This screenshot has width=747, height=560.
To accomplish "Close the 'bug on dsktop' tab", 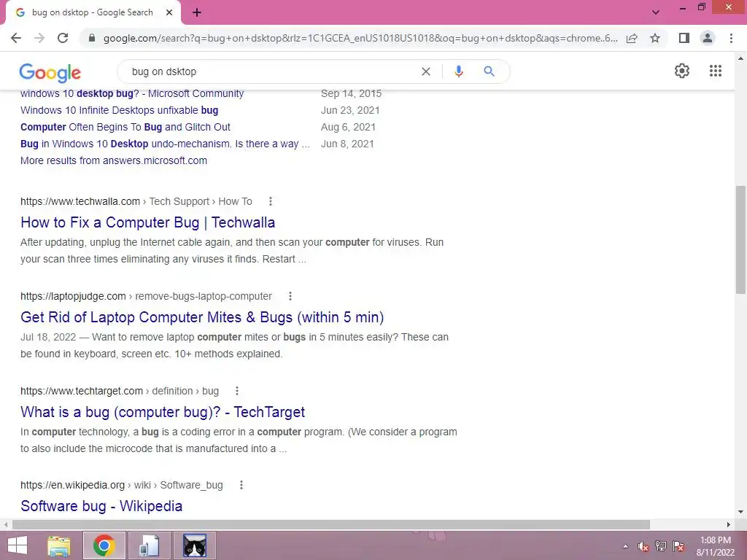I will (169, 13).
